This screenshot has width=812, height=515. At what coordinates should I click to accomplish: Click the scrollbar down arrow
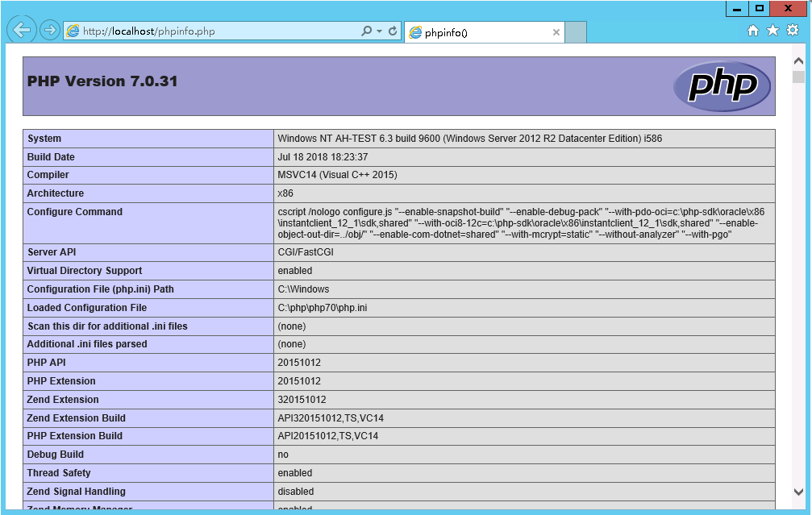(798, 492)
